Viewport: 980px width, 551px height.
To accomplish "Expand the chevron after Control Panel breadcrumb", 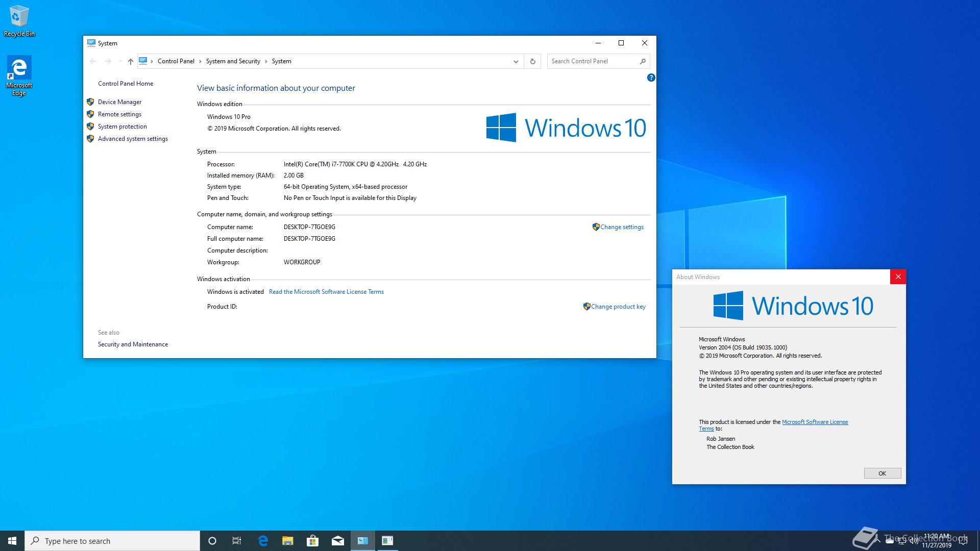I will click(200, 61).
